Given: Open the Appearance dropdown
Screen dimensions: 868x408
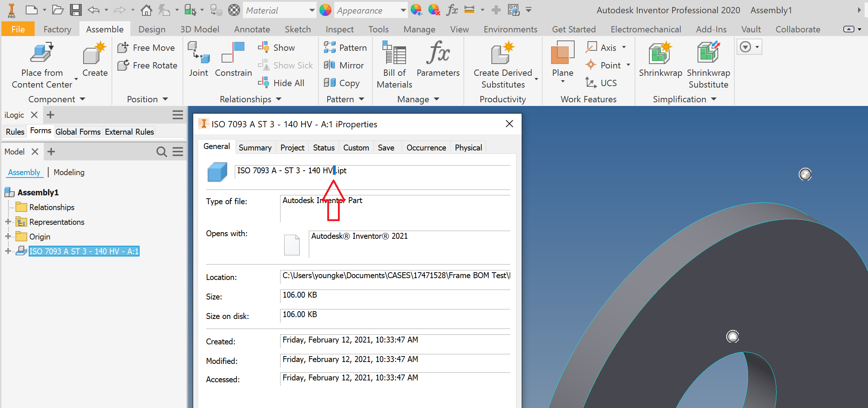Looking at the screenshot, I should 403,10.
